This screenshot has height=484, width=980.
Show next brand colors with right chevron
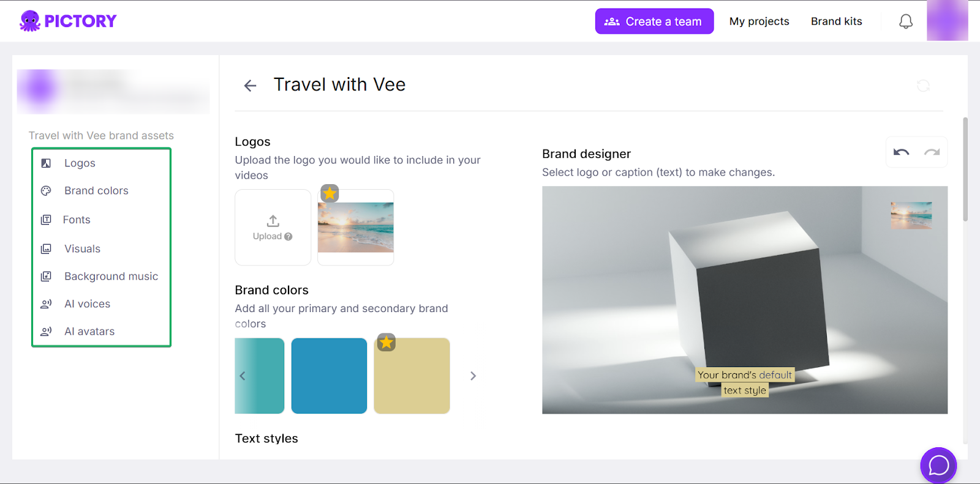[473, 376]
